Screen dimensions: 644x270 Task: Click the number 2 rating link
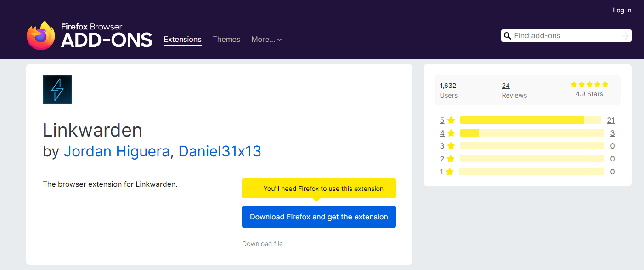(x=442, y=159)
